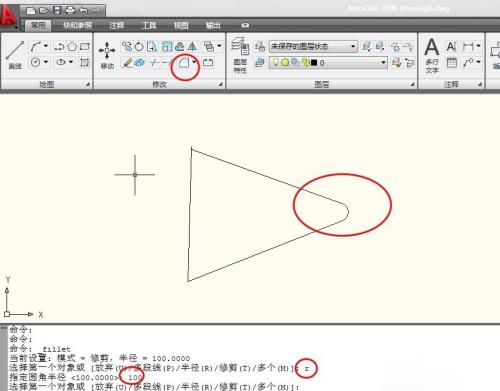Switch to the 工具 ribbon tab
Screen dimensions: 500x391
149,25
